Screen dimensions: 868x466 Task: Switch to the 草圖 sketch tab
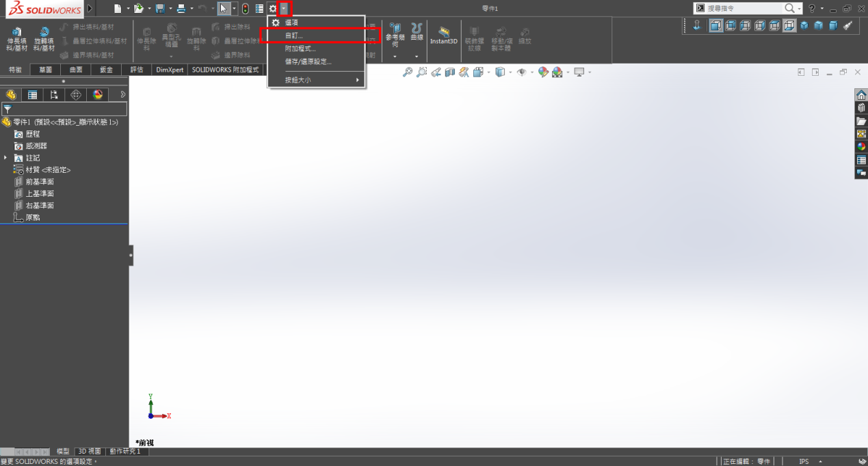[x=45, y=70]
